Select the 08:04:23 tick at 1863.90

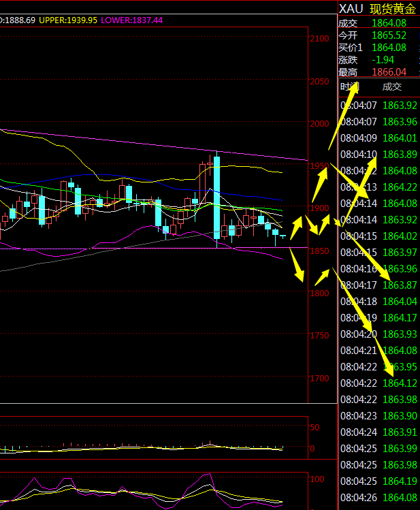(x=378, y=416)
